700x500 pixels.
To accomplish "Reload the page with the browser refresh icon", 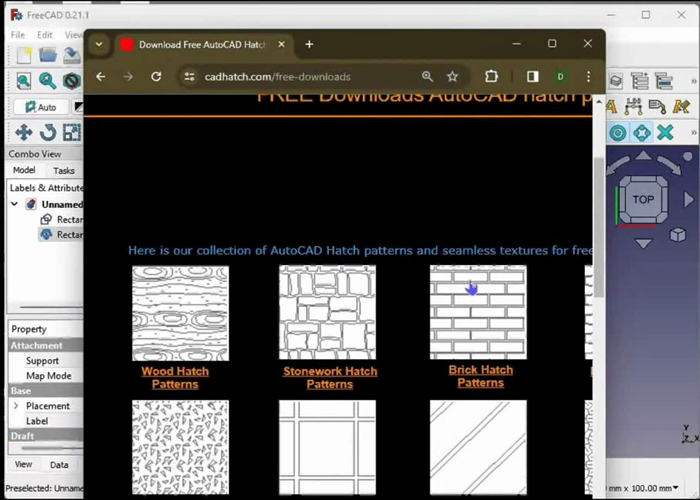I will pyautogui.click(x=156, y=76).
